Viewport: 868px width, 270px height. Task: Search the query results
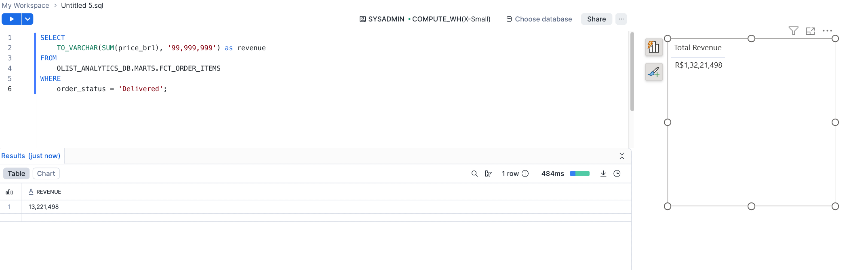pyautogui.click(x=474, y=174)
